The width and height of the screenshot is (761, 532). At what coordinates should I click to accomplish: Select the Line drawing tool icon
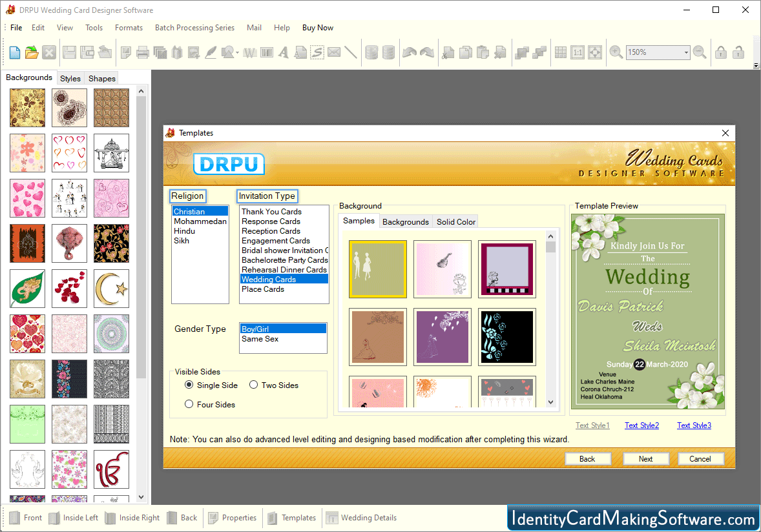pyautogui.click(x=350, y=52)
